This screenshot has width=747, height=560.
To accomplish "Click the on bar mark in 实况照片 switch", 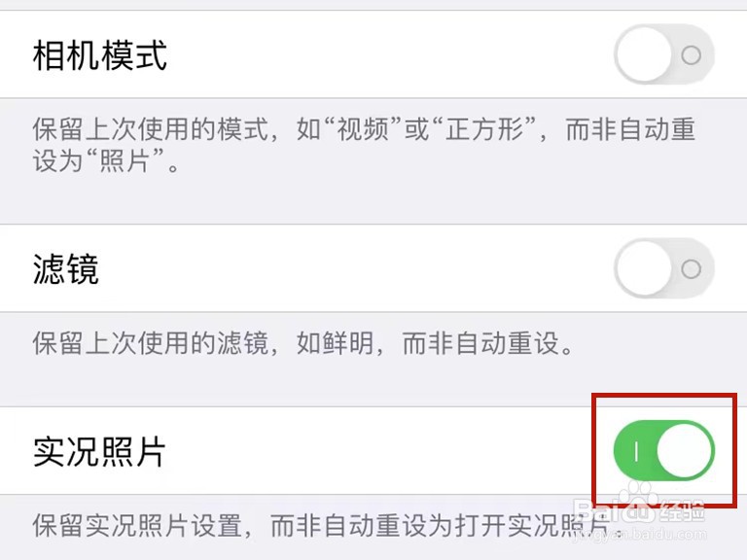I will [636, 451].
